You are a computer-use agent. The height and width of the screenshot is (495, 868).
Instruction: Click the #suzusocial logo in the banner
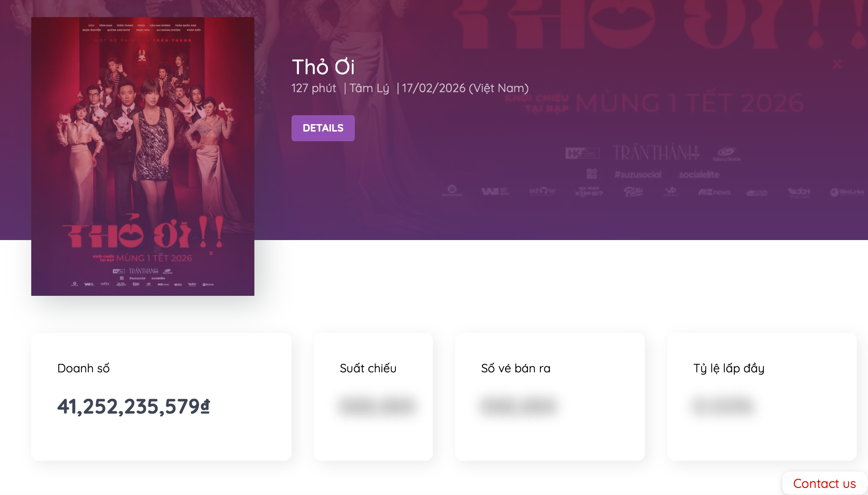(x=638, y=175)
